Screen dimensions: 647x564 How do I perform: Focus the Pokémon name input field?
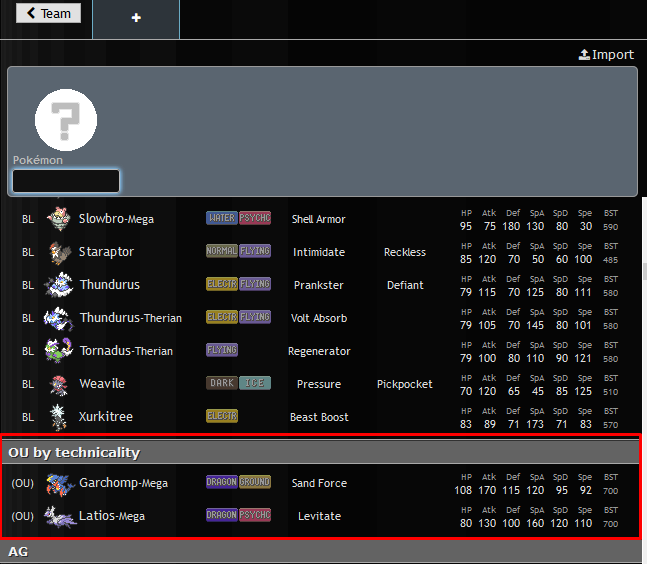point(66,181)
